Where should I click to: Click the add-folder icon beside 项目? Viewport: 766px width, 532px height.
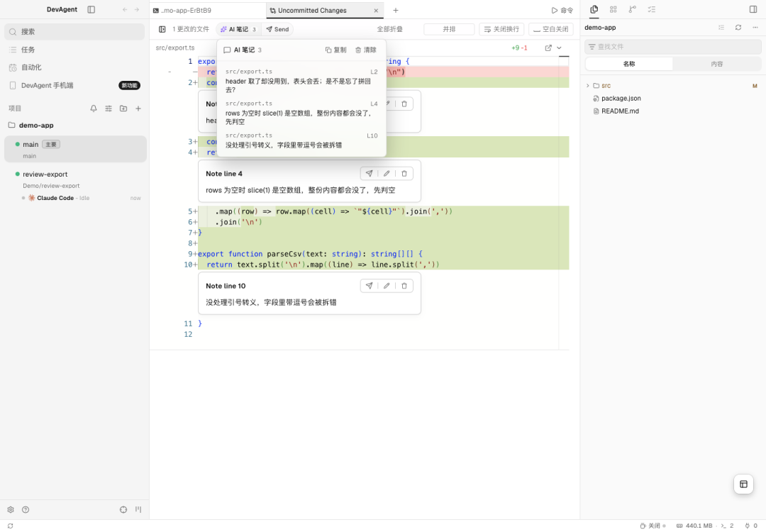123,109
